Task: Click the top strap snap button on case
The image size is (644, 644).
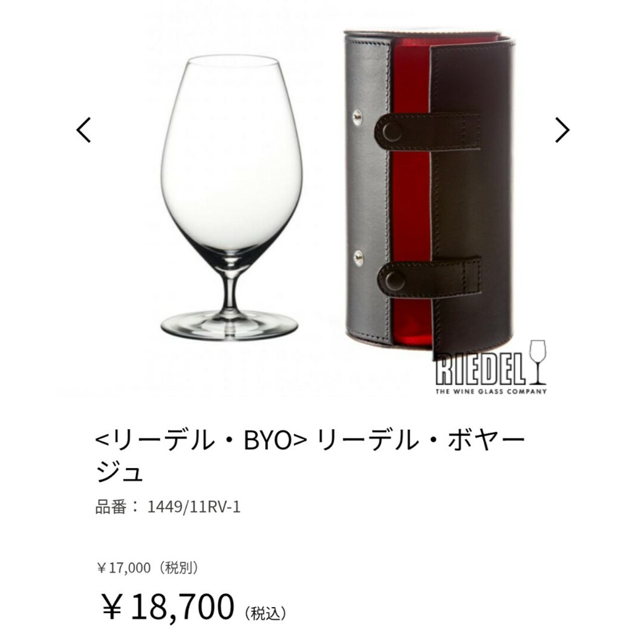Action: (392, 132)
